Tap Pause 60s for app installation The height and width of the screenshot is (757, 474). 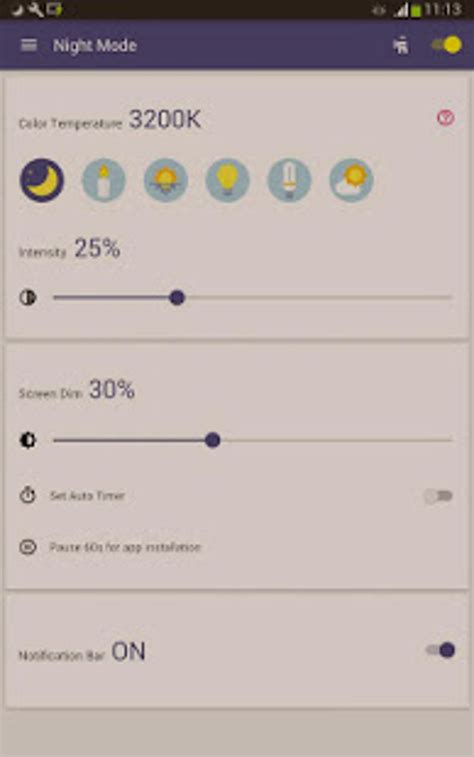(125, 547)
